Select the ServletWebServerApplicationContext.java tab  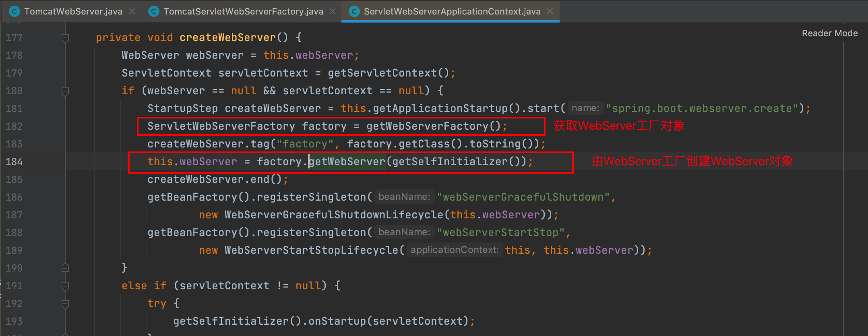452,11
